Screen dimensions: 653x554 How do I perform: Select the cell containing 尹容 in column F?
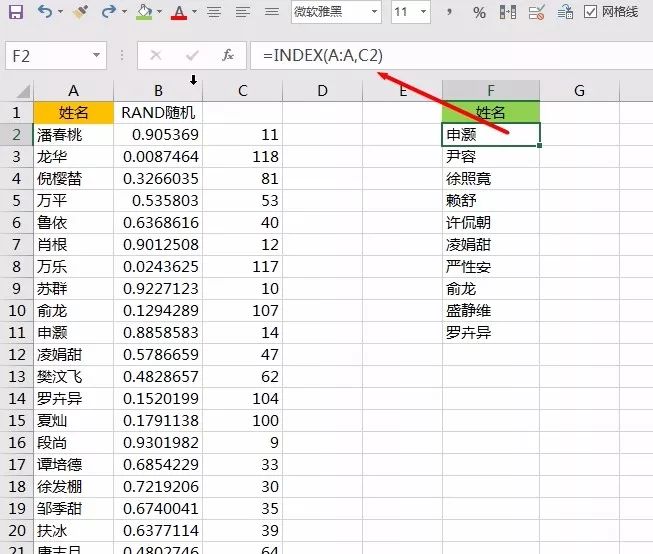click(491, 157)
